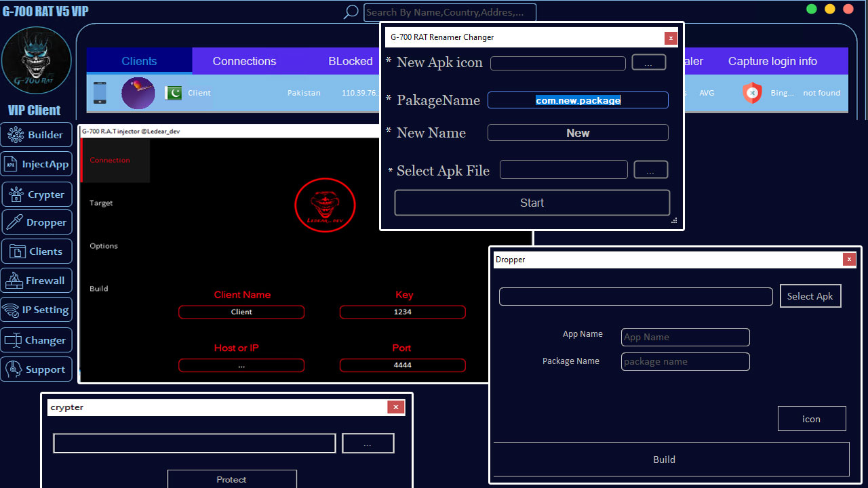Screen dimensions: 868x488
Task: Click the red shield icon in client row
Action: (x=751, y=93)
